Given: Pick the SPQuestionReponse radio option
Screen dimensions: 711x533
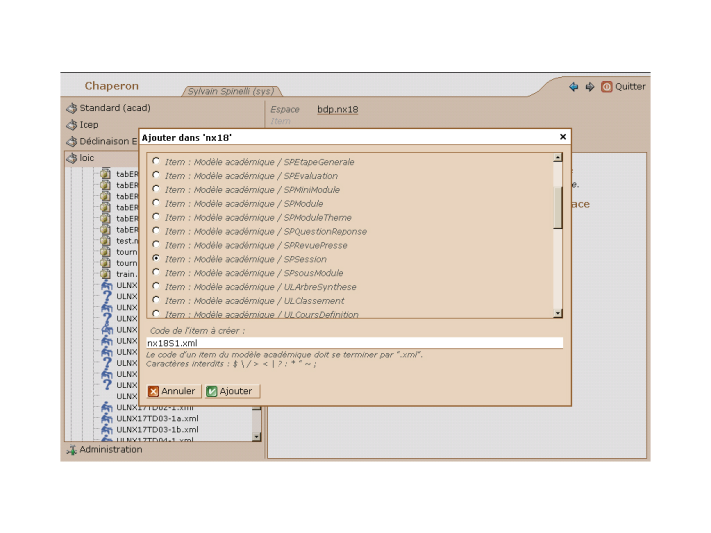Looking at the screenshot, I should [156, 230].
